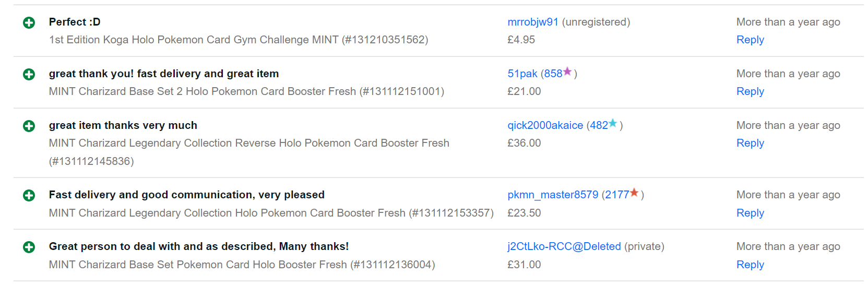Click the turquoise star beside qick2000akaice's score
The height and width of the screenshot is (286, 868).
(613, 123)
